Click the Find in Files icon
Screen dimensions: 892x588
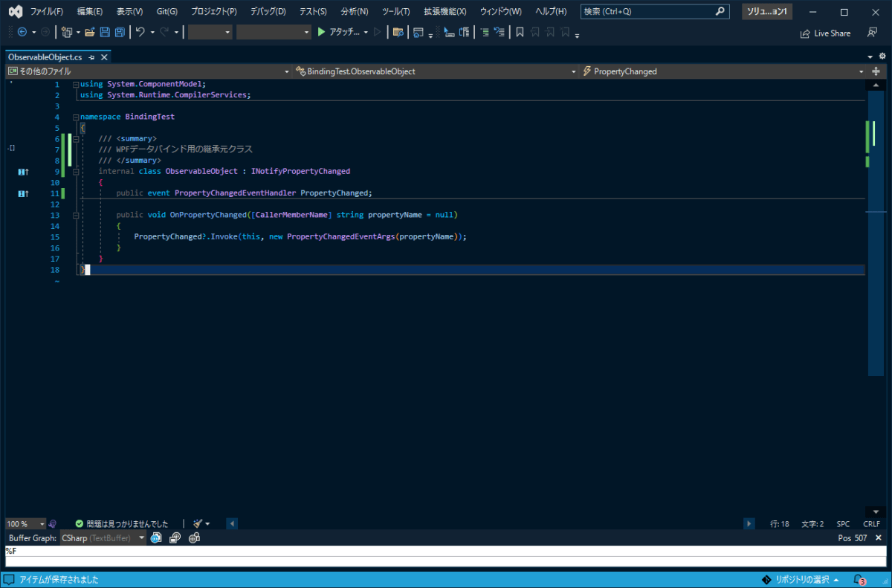pyautogui.click(x=398, y=32)
